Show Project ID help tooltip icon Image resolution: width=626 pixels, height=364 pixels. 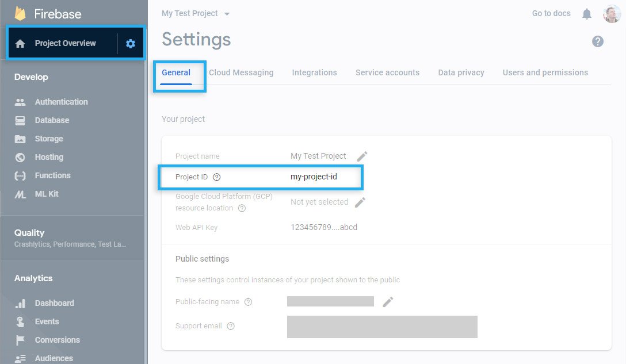tap(216, 177)
